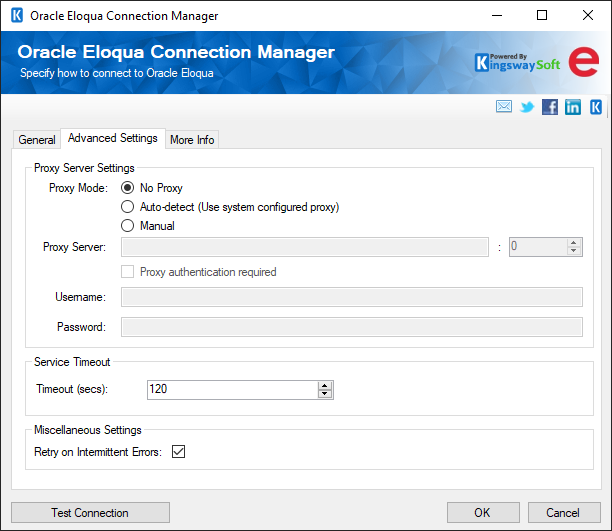Click the Service Timeout group label

(72, 362)
